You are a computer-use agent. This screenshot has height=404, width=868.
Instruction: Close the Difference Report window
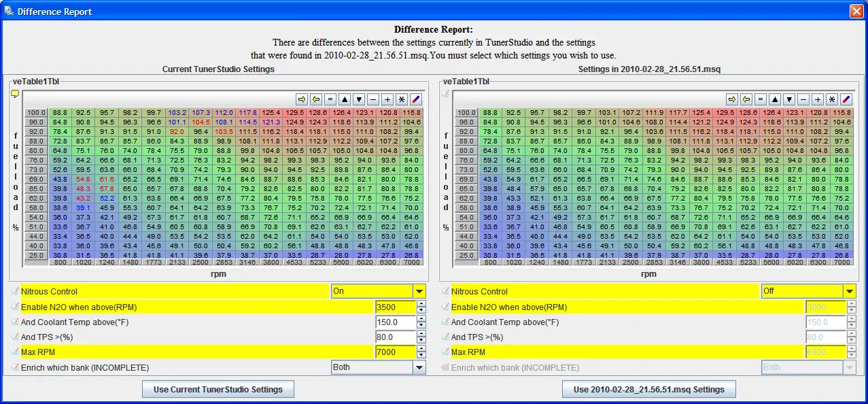pos(856,12)
